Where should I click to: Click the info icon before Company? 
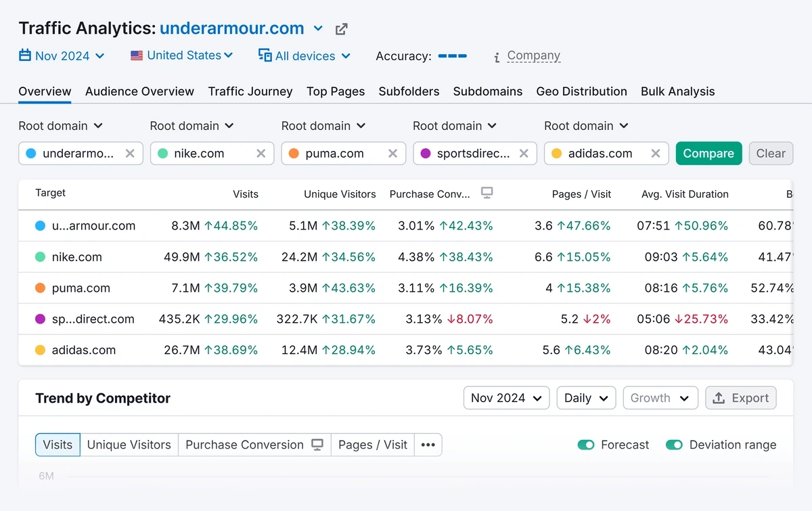click(497, 57)
